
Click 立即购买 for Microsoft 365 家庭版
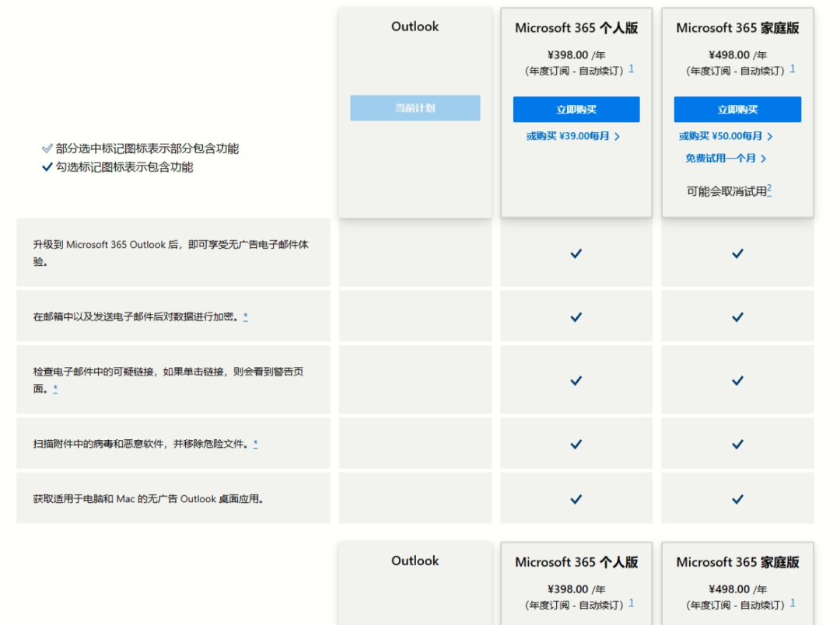(737, 109)
